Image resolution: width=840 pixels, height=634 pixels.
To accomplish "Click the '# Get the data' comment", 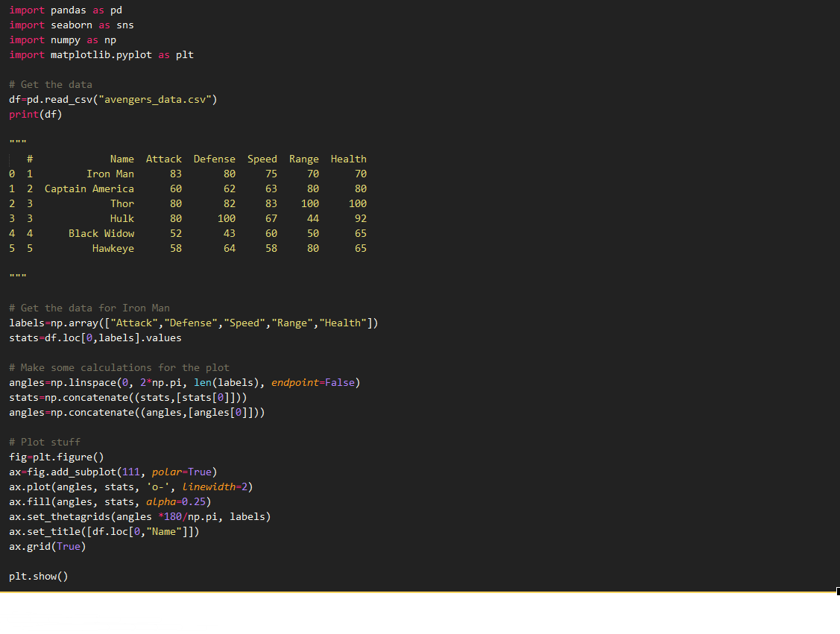I will (51, 85).
